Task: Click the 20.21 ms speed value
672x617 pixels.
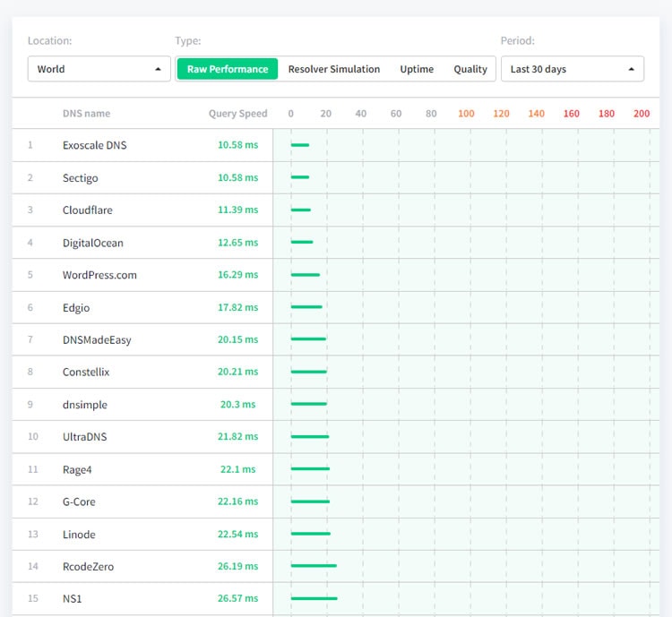Action: click(237, 372)
